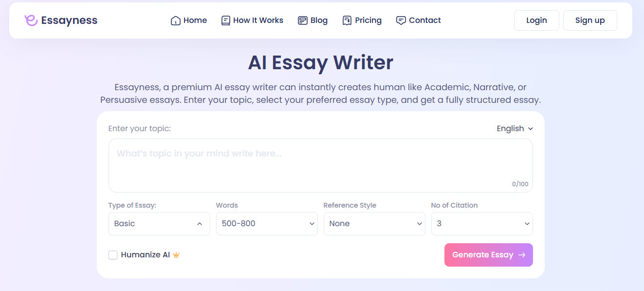
Task: Click the crown icon beside Humanize AI
Action: pyautogui.click(x=176, y=254)
